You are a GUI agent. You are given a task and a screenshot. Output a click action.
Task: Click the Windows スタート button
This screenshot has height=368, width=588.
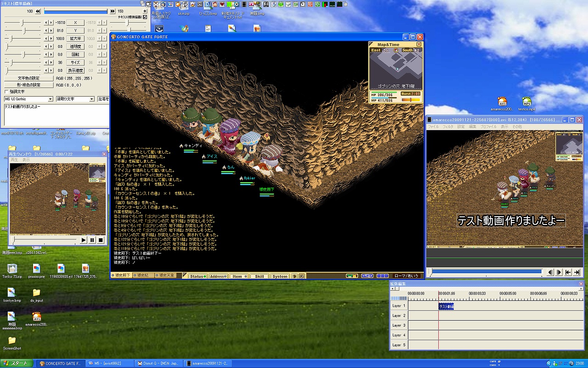click(16, 363)
